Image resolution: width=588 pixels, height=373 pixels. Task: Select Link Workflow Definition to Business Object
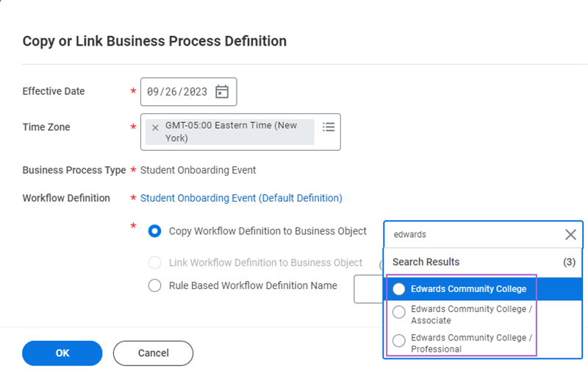coord(154,263)
